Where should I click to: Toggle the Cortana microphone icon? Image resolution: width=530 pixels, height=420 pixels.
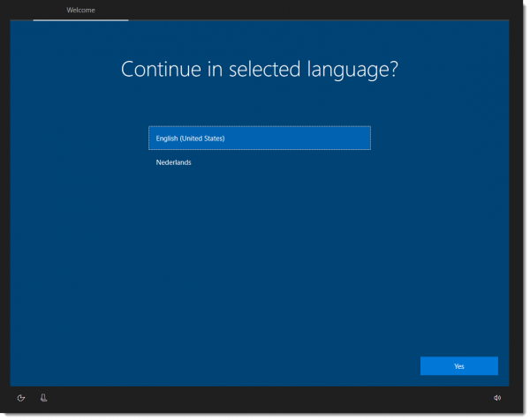click(x=43, y=398)
